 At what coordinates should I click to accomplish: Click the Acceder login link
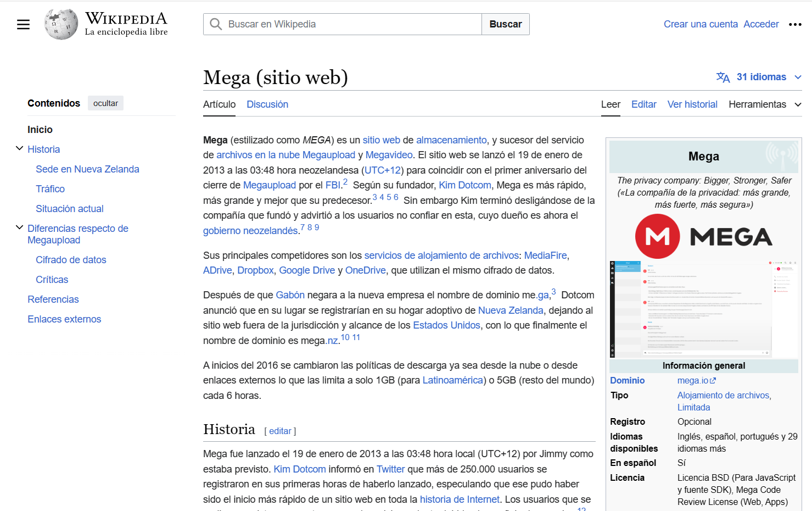(x=761, y=24)
